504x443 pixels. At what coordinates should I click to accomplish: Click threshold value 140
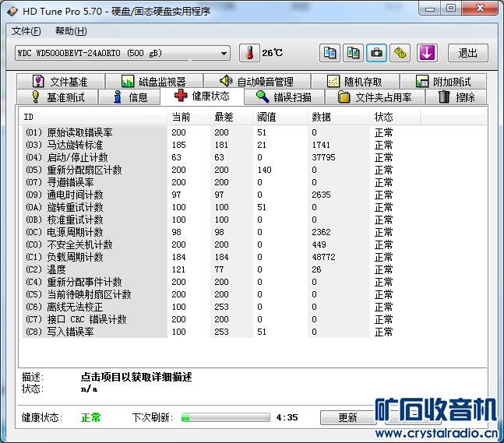pos(264,170)
